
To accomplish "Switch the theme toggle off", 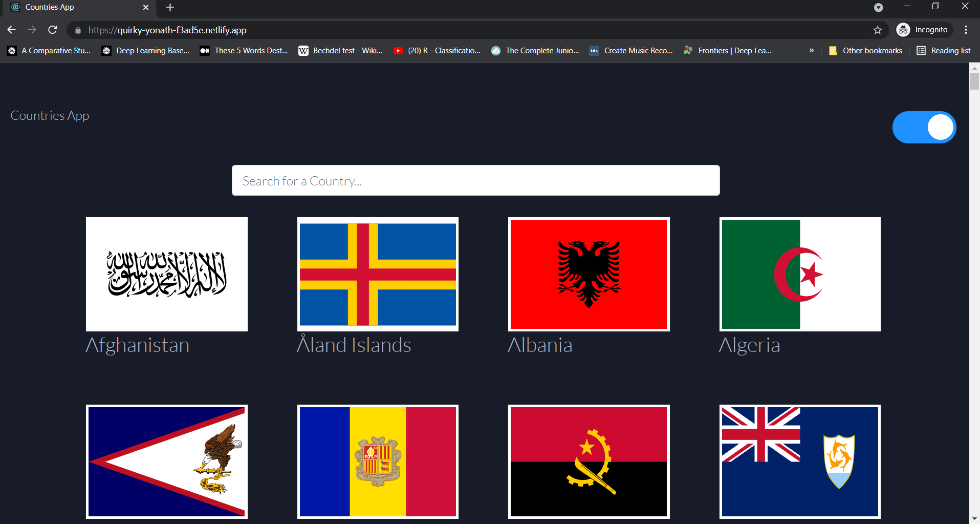I will [924, 127].
